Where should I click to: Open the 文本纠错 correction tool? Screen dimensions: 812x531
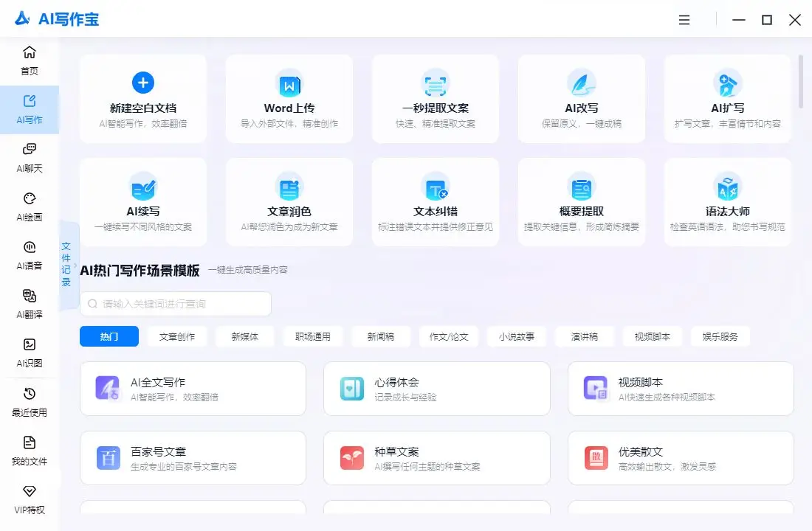pos(436,202)
